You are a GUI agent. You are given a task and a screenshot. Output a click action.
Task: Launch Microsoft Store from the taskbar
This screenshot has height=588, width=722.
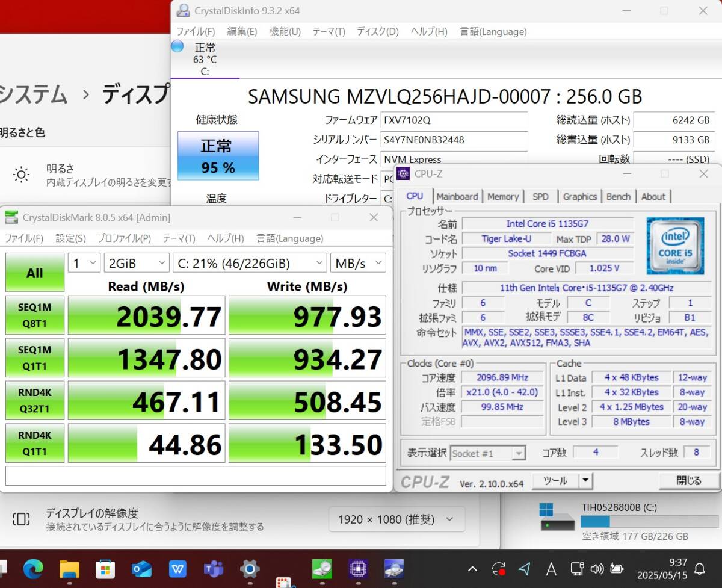pyautogui.click(x=105, y=568)
